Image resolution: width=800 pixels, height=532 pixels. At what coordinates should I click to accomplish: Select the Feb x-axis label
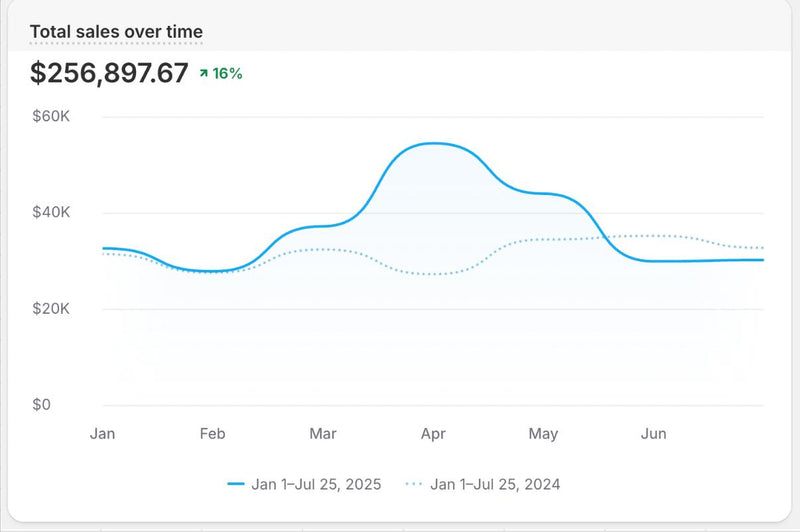click(x=212, y=434)
